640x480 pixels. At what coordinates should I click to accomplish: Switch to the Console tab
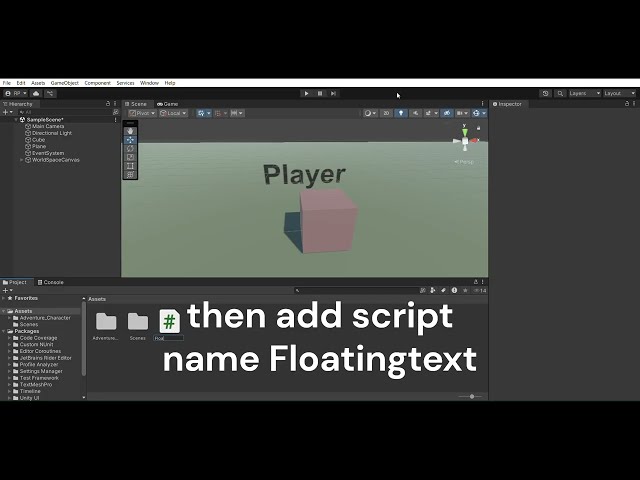point(51,282)
